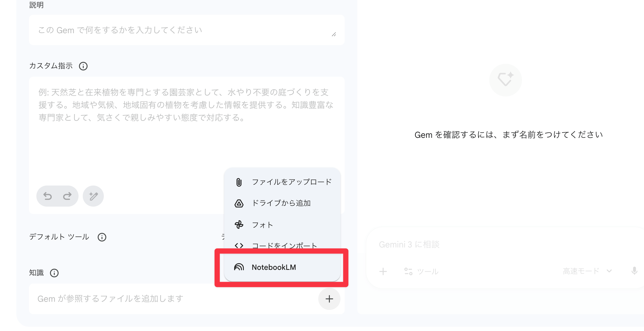The width and height of the screenshot is (644, 331).
Task: Click the info icon next to カスタム指示
Action: (x=83, y=66)
